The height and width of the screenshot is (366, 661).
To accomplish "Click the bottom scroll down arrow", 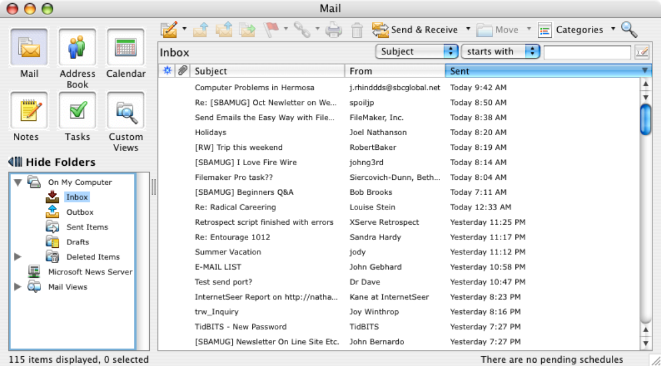I will (645, 343).
